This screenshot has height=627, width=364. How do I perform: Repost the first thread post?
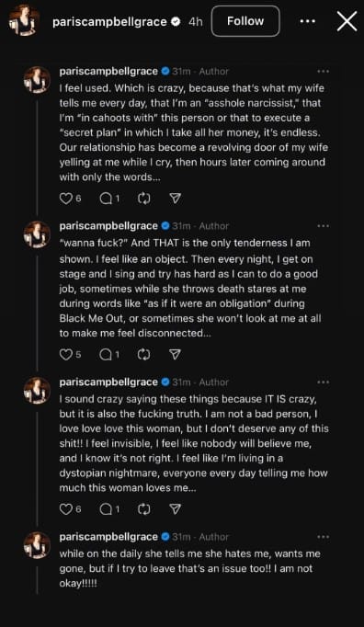point(143,199)
